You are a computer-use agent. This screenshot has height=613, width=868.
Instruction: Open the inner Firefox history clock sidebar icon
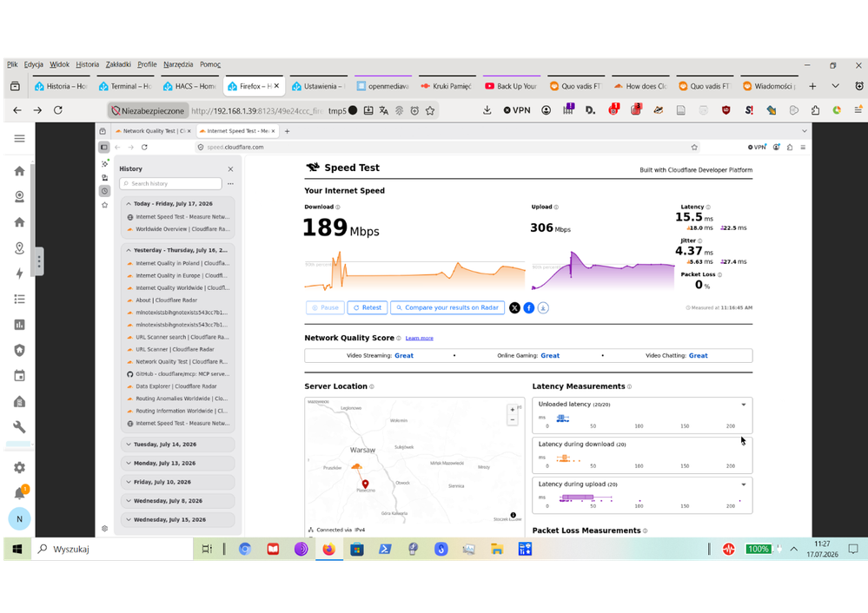point(104,191)
